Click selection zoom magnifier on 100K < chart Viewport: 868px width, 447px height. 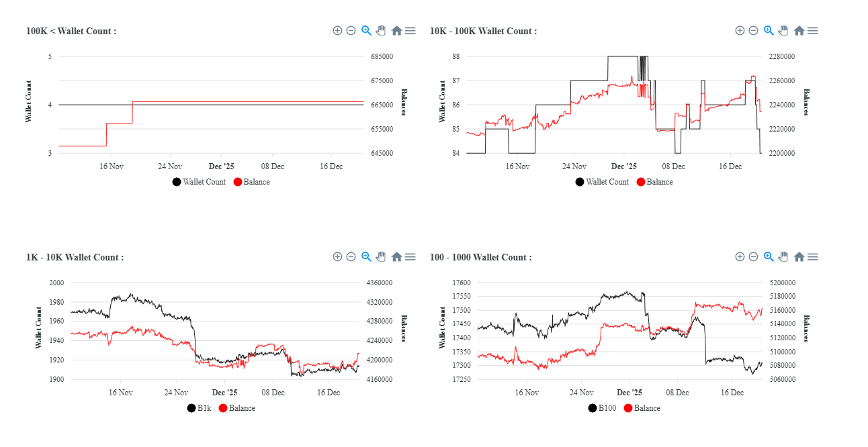366,30
